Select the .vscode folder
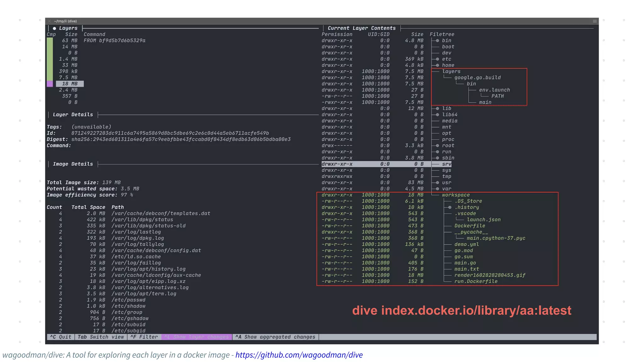This screenshot has width=644, height=362. click(x=465, y=214)
